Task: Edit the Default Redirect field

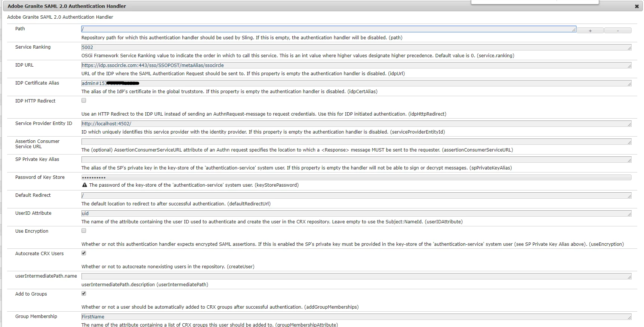Action: tap(357, 196)
